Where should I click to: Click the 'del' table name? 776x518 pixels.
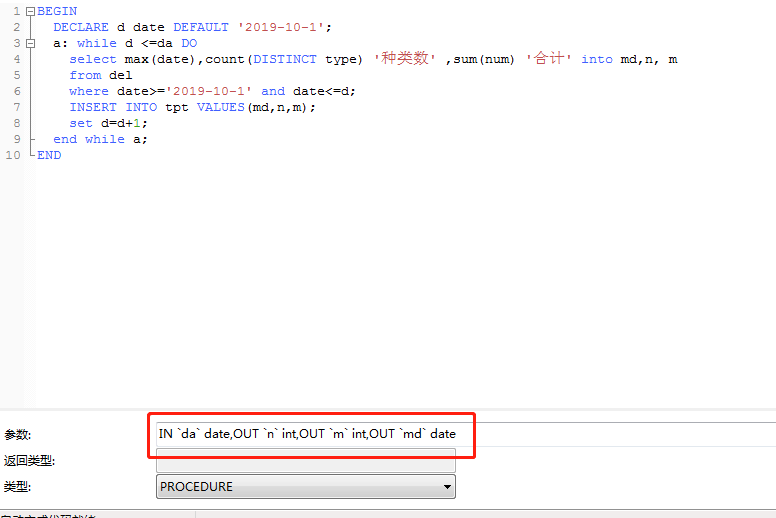click(121, 75)
